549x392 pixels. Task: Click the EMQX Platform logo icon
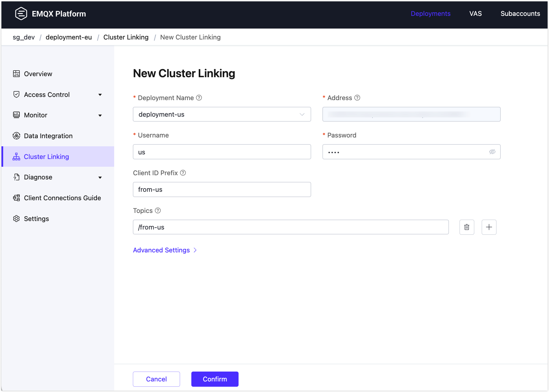point(21,14)
